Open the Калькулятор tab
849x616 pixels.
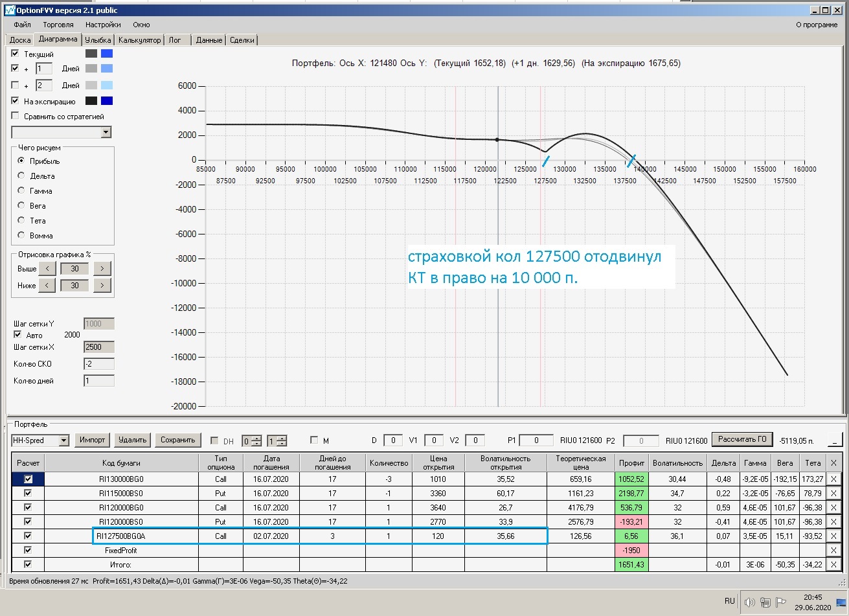pos(139,40)
